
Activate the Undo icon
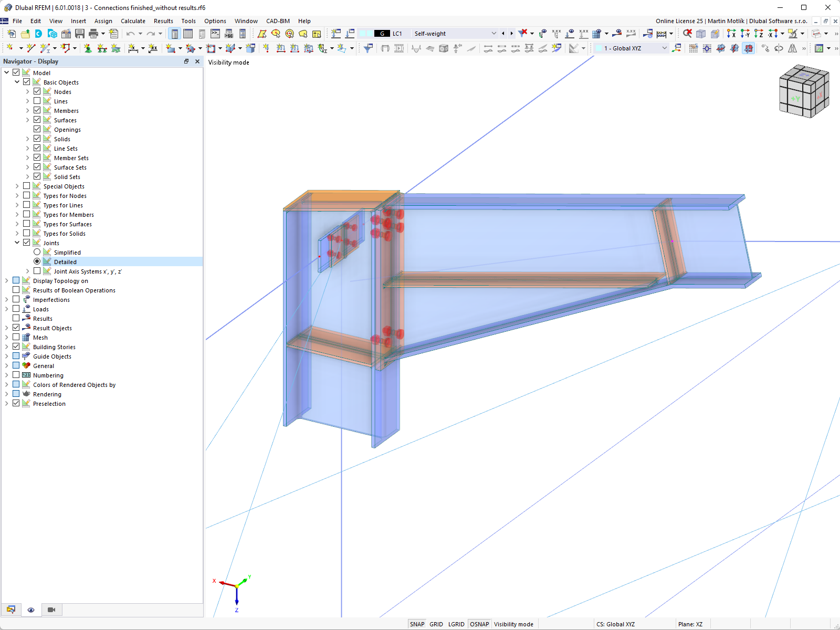[131, 34]
